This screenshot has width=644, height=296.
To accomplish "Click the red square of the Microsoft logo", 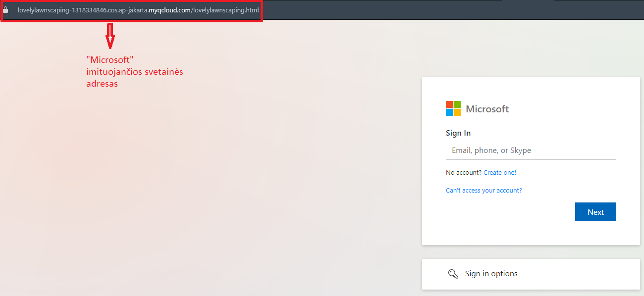I will [449, 104].
